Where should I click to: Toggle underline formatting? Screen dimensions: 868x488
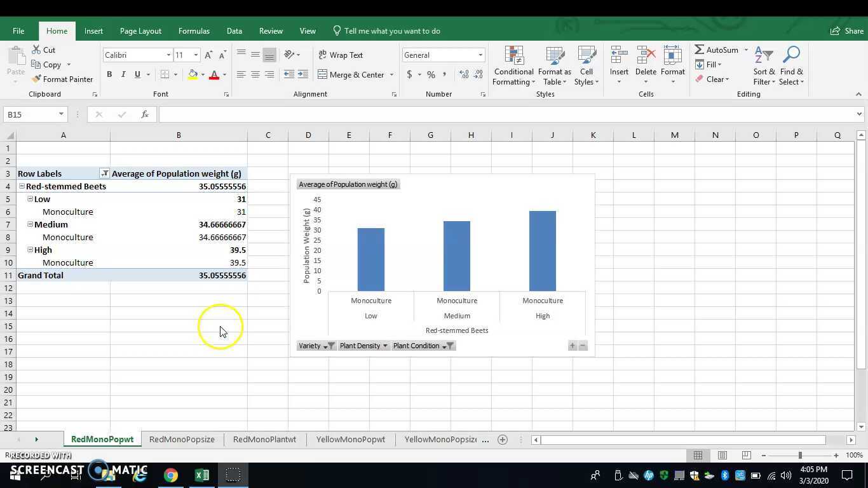point(137,74)
